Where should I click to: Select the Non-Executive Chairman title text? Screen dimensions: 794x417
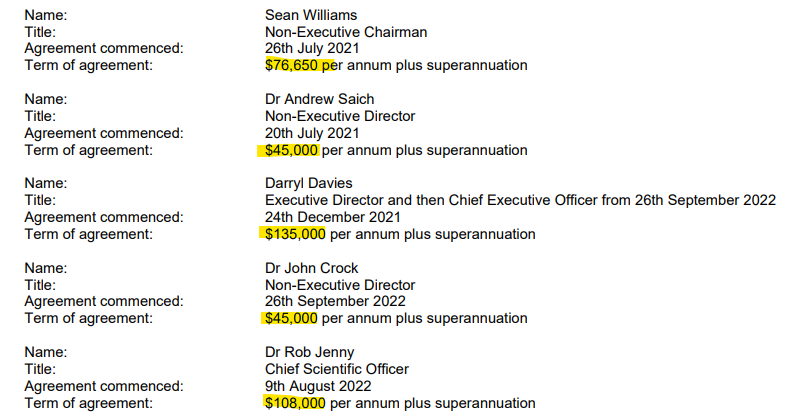[346, 32]
